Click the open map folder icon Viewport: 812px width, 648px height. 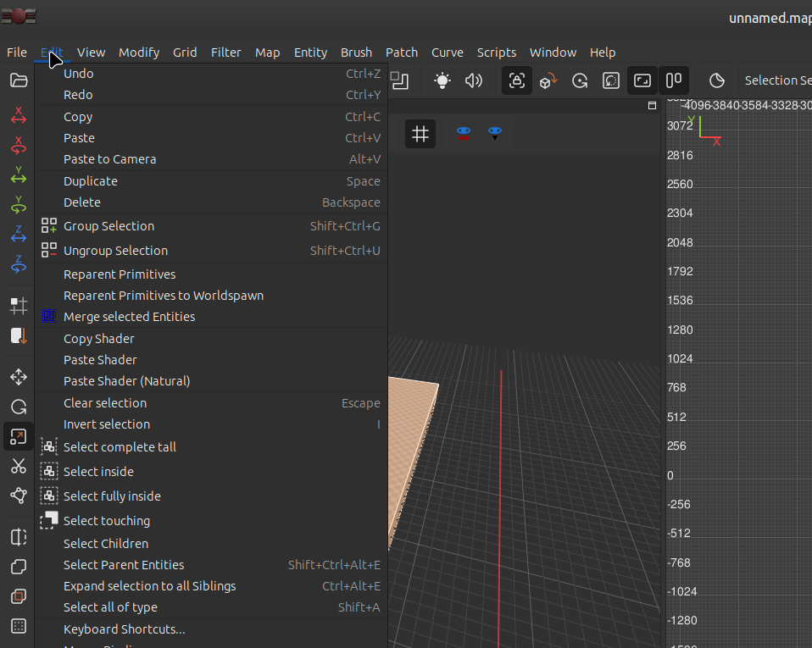pyautogui.click(x=18, y=80)
